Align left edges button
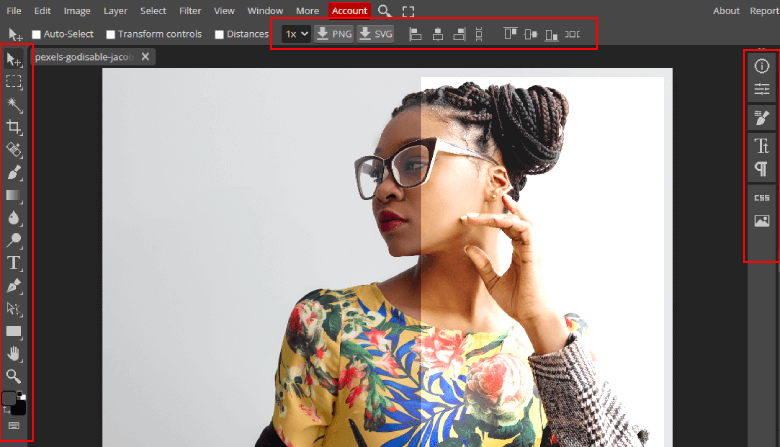This screenshot has height=447, width=780. (x=415, y=34)
